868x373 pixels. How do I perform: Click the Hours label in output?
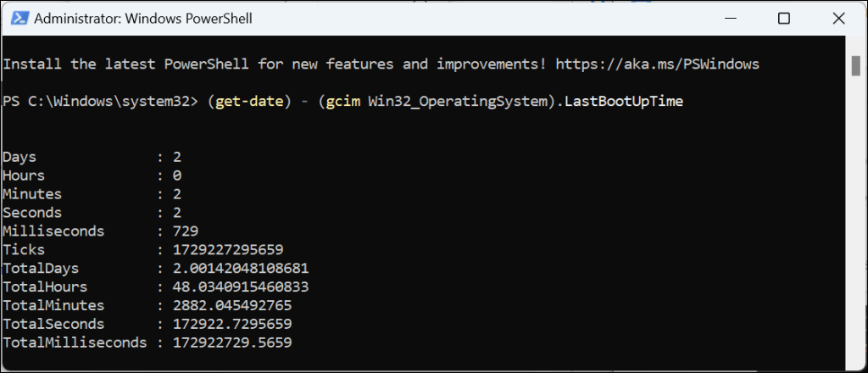[23, 175]
